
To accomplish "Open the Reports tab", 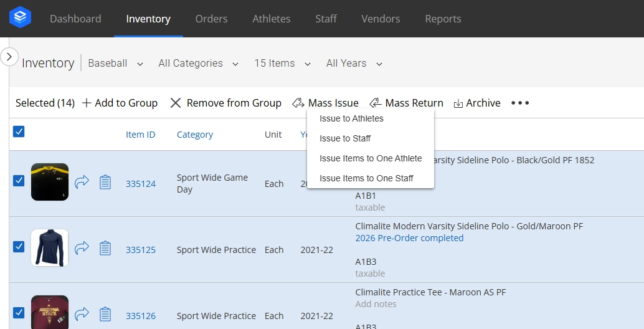I will [x=443, y=19].
